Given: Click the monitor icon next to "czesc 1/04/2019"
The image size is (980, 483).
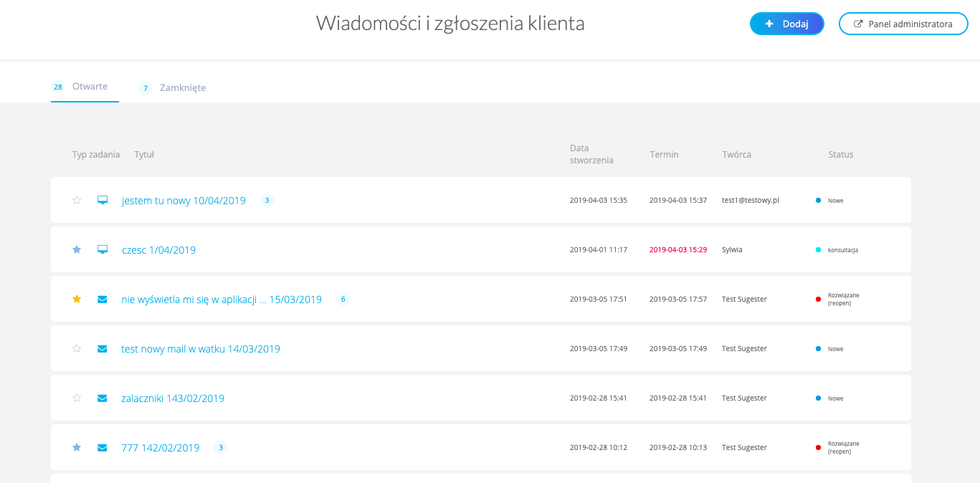Looking at the screenshot, I should click(102, 249).
